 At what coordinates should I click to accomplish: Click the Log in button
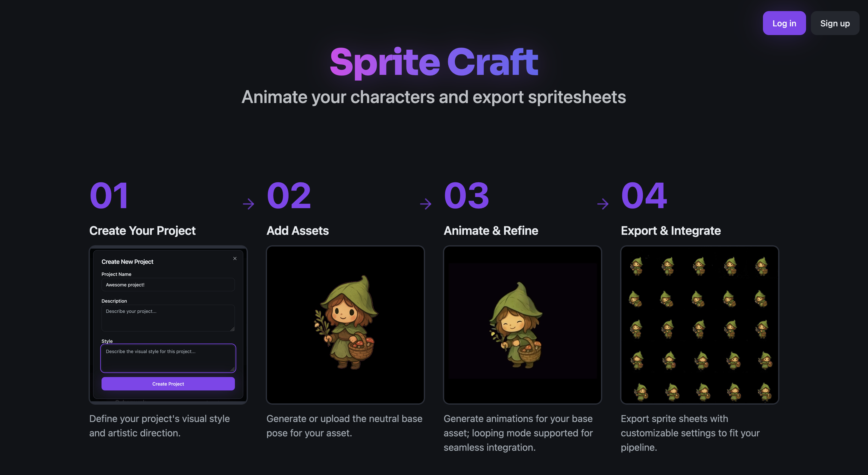tap(784, 23)
